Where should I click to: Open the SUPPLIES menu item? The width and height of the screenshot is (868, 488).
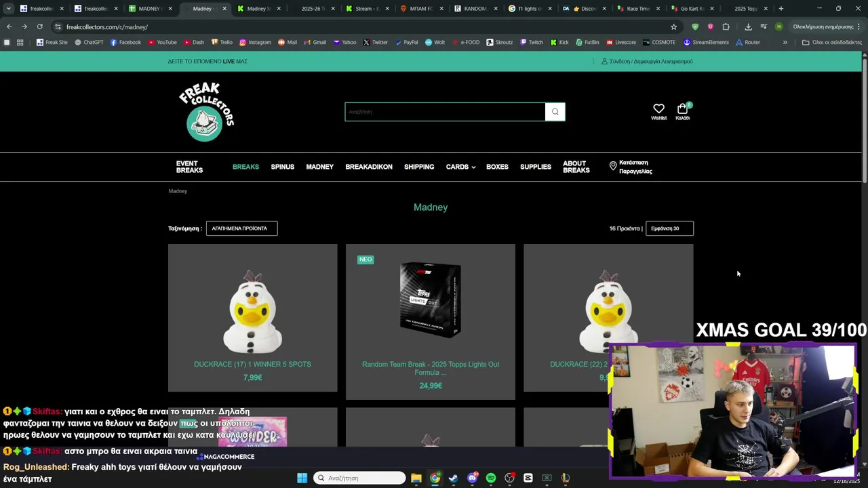(535, 167)
